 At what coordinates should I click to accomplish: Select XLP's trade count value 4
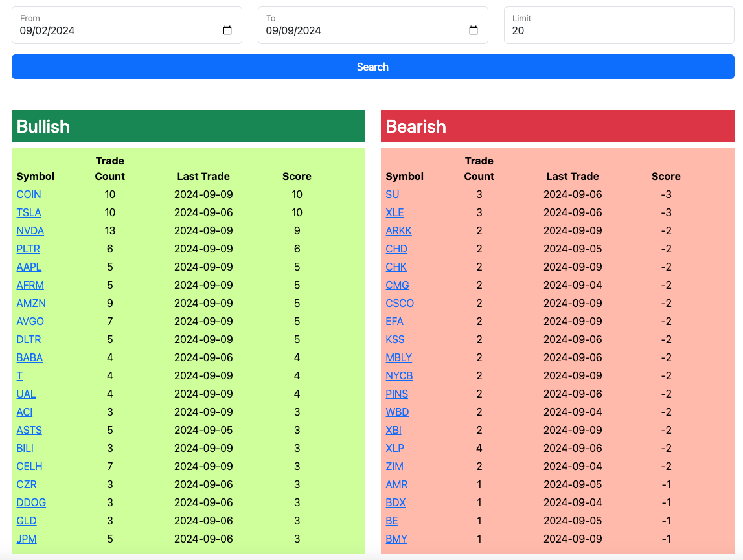(x=479, y=448)
